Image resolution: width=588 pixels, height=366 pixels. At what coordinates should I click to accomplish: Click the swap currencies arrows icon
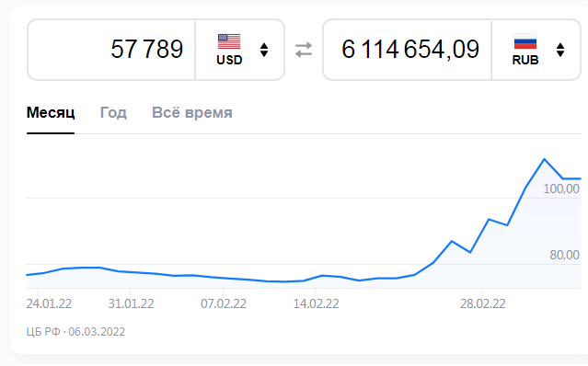[304, 50]
